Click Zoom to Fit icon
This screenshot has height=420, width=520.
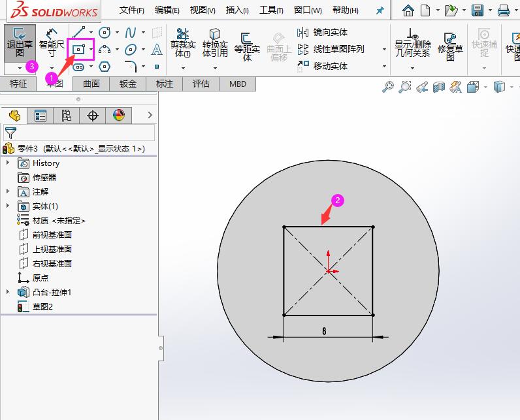point(387,87)
